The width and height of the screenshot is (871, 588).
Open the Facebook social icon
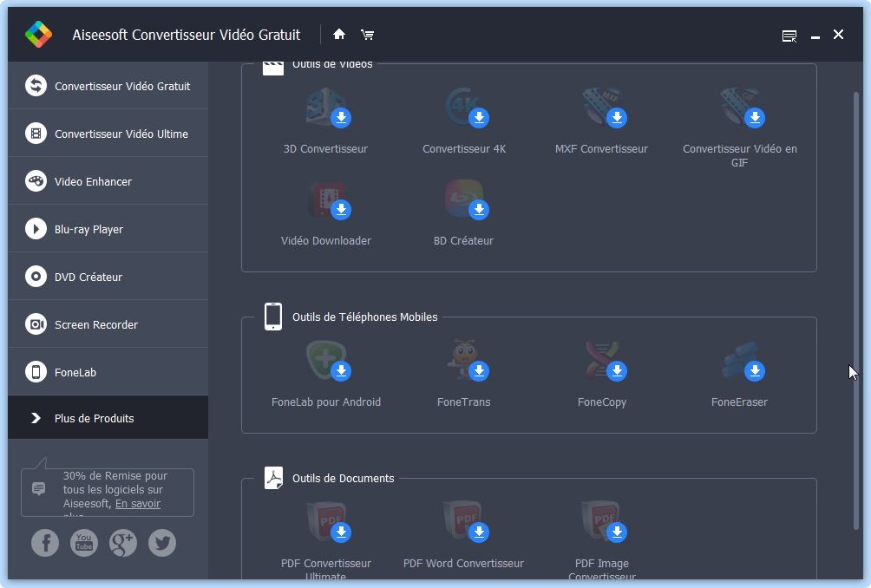45,543
